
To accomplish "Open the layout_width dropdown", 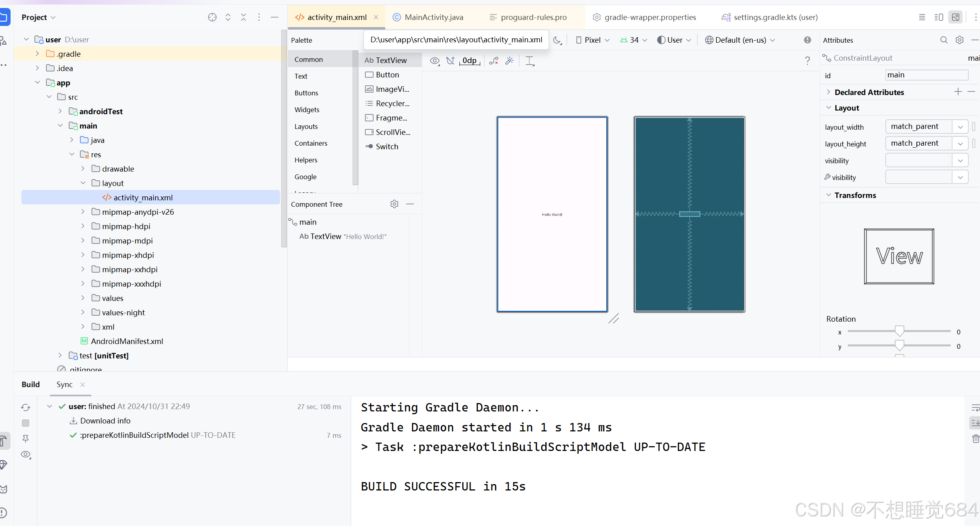I will (x=960, y=127).
